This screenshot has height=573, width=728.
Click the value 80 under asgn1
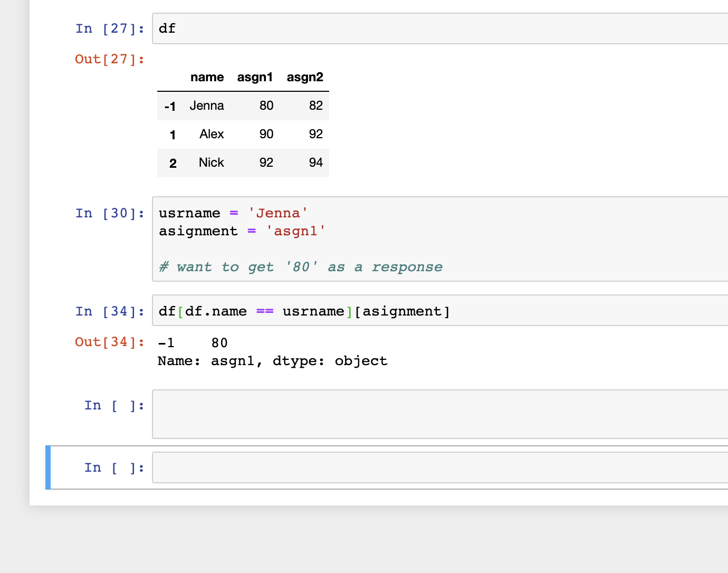[x=266, y=106]
